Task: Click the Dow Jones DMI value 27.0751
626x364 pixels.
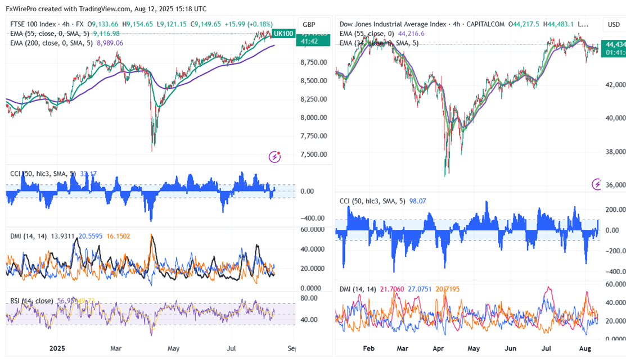Action: (420, 289)
